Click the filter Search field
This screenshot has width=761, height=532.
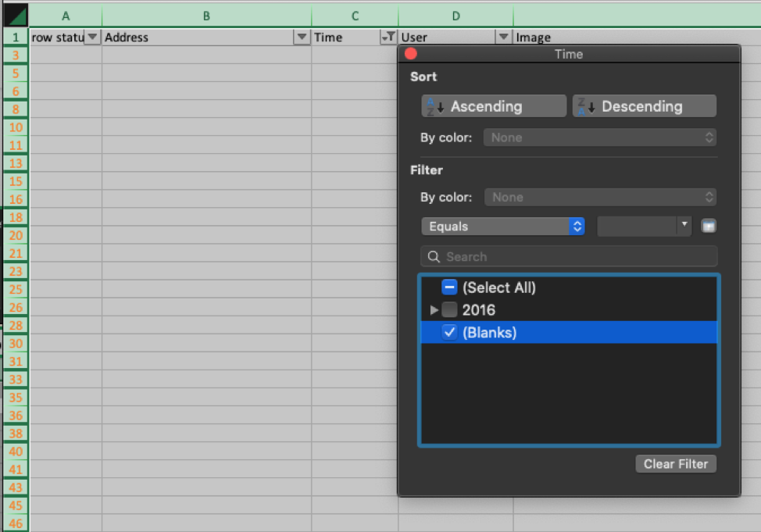click(569, 256)
